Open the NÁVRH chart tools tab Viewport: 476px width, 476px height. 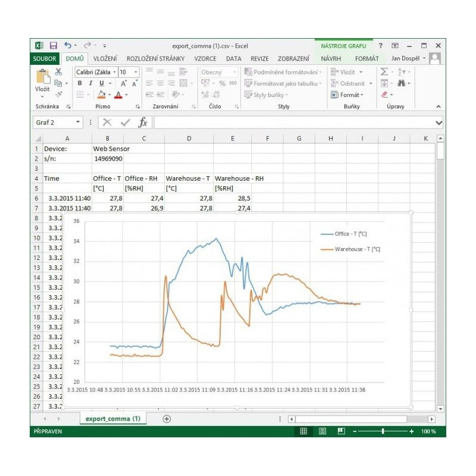click(331, 58)
